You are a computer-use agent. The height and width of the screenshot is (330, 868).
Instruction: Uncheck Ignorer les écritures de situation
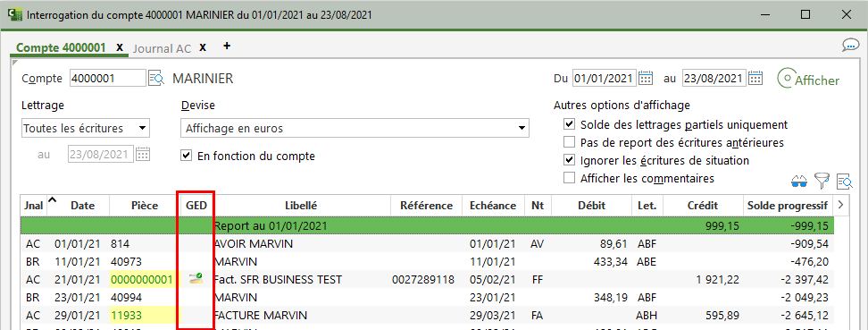point(569,160)
